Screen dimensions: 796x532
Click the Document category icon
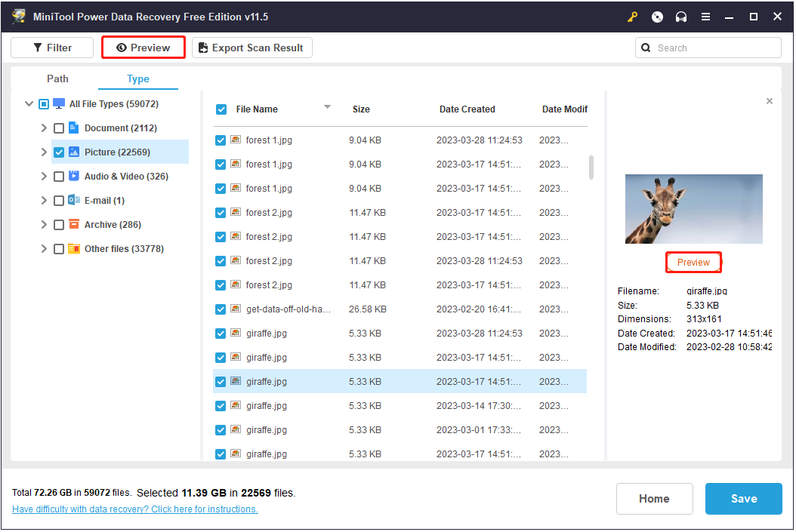pyautogui.click(x=73, y=128)
